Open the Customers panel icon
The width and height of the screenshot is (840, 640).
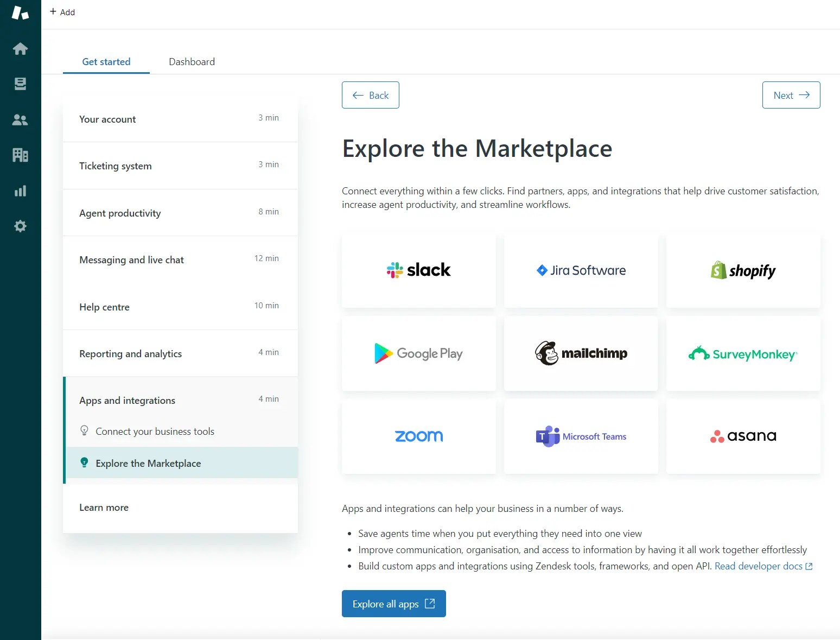click(x=20, y=120)
